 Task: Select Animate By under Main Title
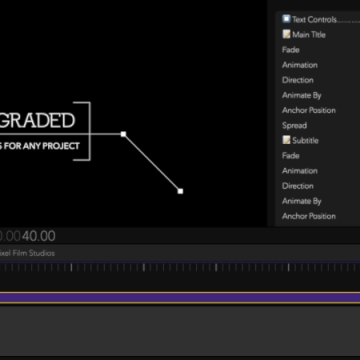(x=302, y=95)
